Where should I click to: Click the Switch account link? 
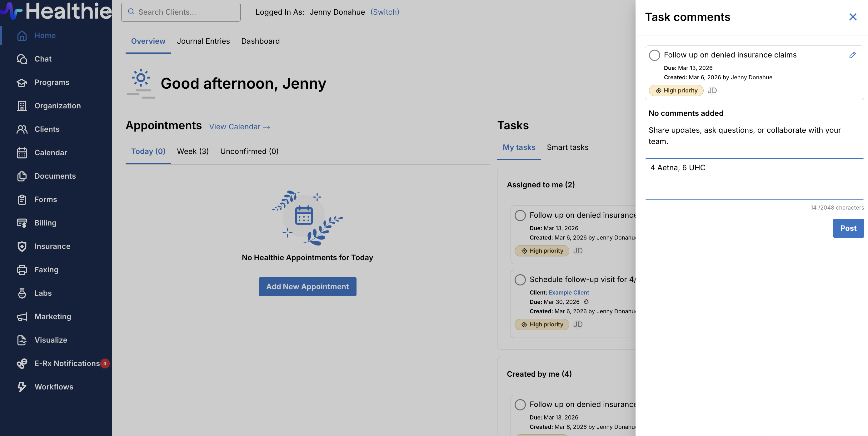(384, 12)
